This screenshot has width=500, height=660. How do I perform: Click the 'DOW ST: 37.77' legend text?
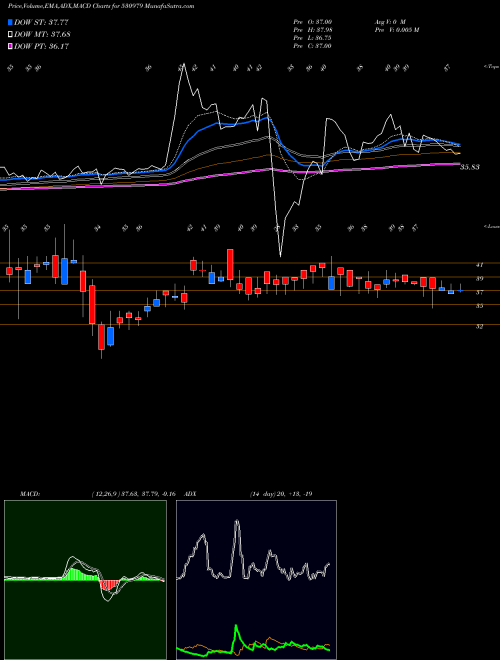[x=41, y=22]
